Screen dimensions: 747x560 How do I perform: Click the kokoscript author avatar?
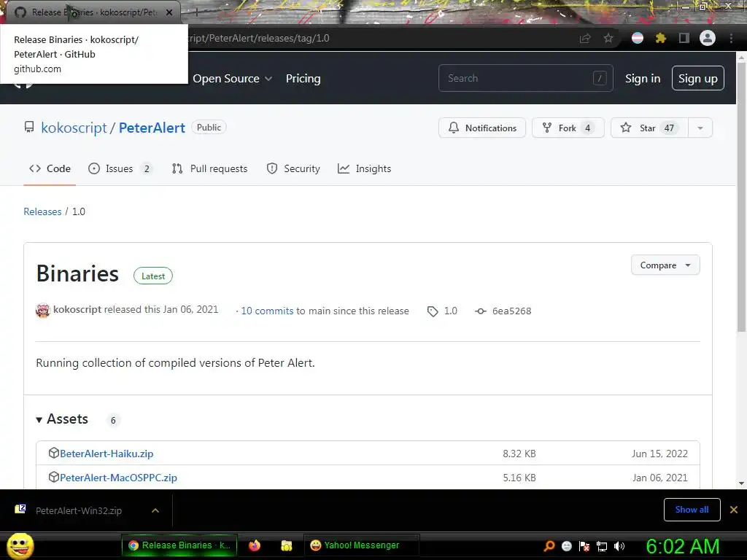coord(43,311)
